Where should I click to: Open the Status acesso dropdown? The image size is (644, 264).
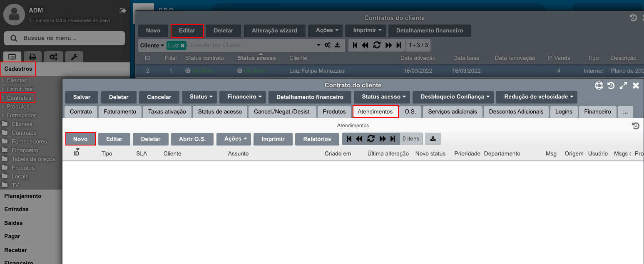coord(382,97)
